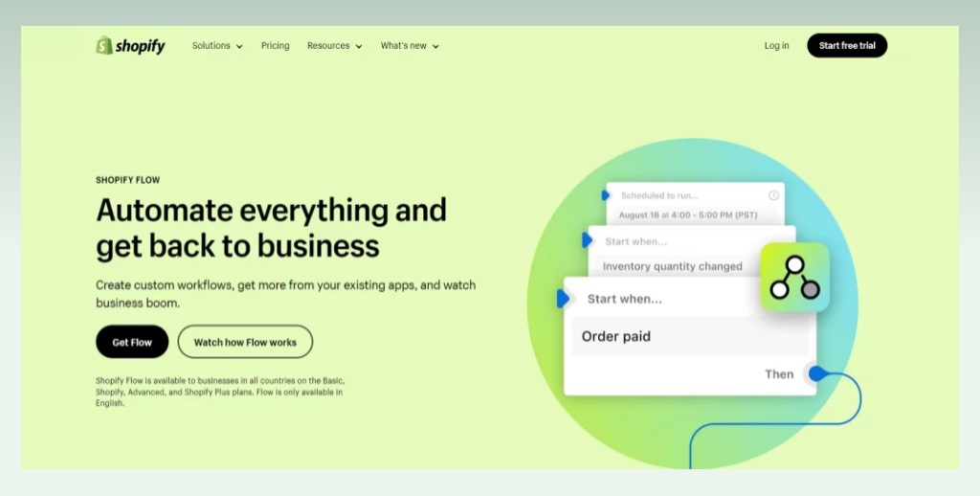The width and height of the screenshot is (980, 496).
Task: Click the Scheduled to run label
Action: 660,195
